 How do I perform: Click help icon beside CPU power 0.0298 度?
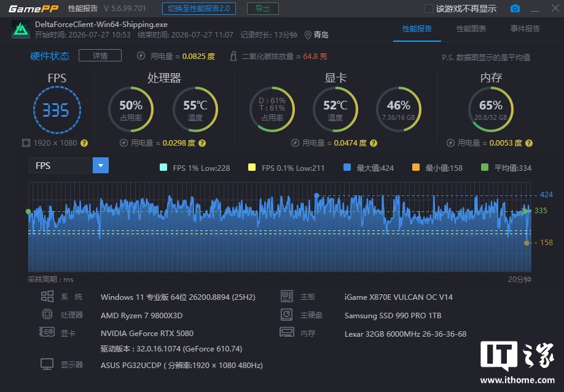pos(202,143)
